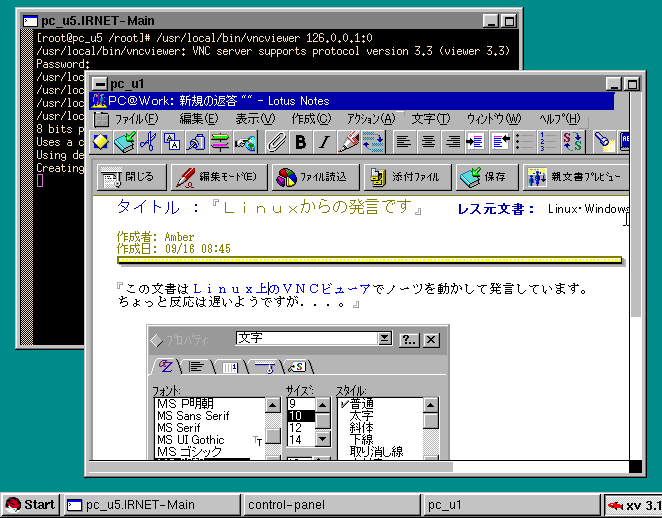Screen dimensions: 662x518
Task: Switch to the pagination tab in properties
Action: point(230,367)
